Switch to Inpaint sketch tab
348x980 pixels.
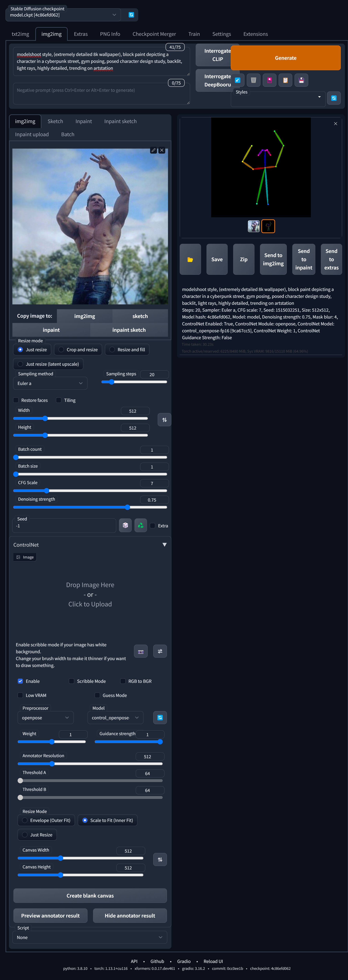[x=120, y=121]
